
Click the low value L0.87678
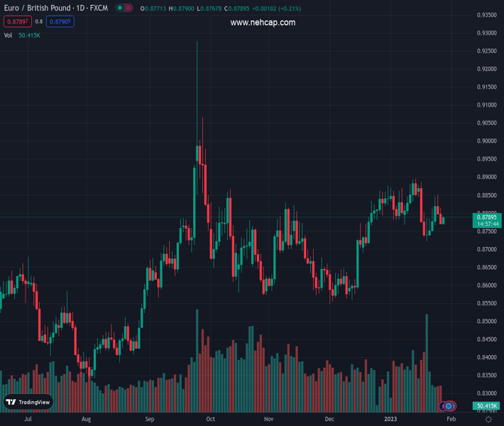209,9
